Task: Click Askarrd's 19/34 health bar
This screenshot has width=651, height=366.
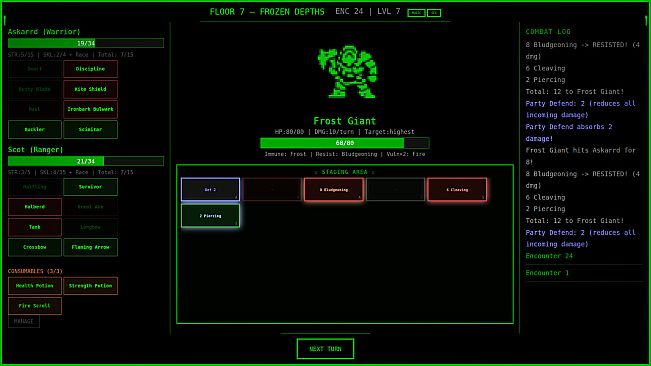Action: point(86,43)
